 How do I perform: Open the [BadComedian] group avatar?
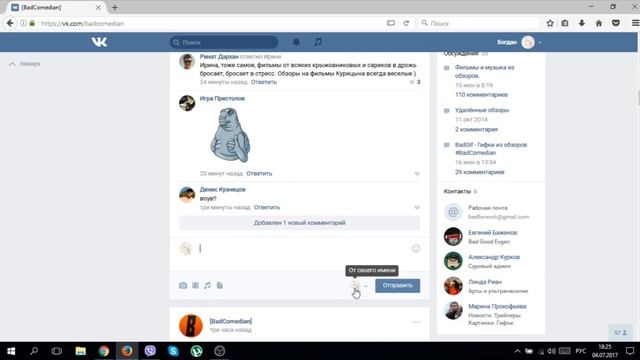pyautogui.click(x=191, y=325)
